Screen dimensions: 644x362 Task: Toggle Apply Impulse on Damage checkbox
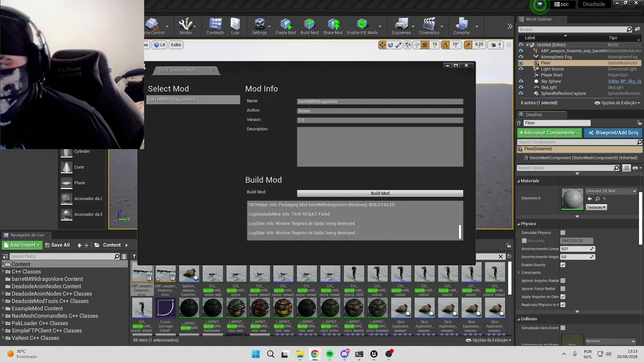562,297
